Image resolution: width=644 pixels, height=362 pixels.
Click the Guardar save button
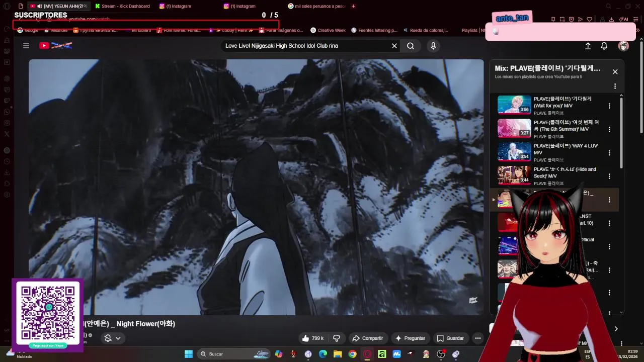450,338
